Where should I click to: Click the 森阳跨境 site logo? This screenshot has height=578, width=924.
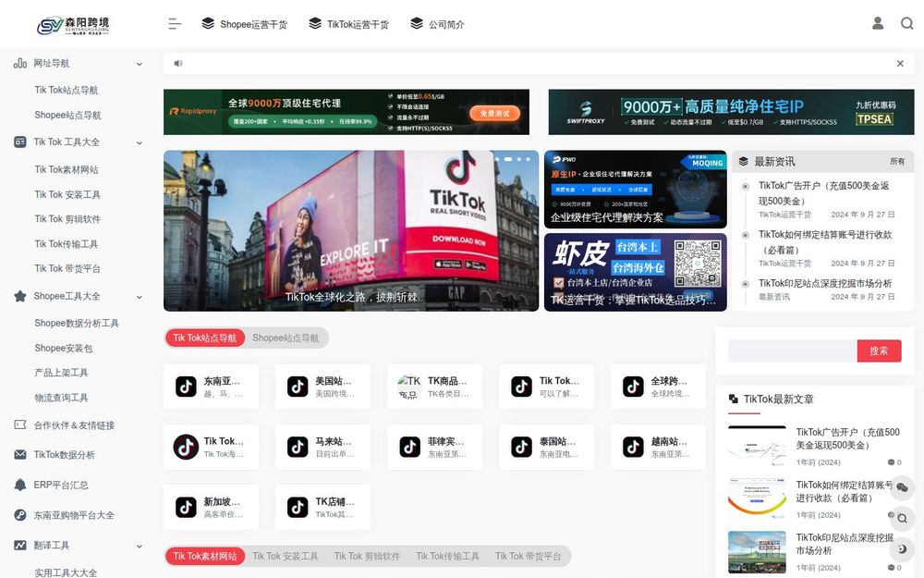coord(73,25)
